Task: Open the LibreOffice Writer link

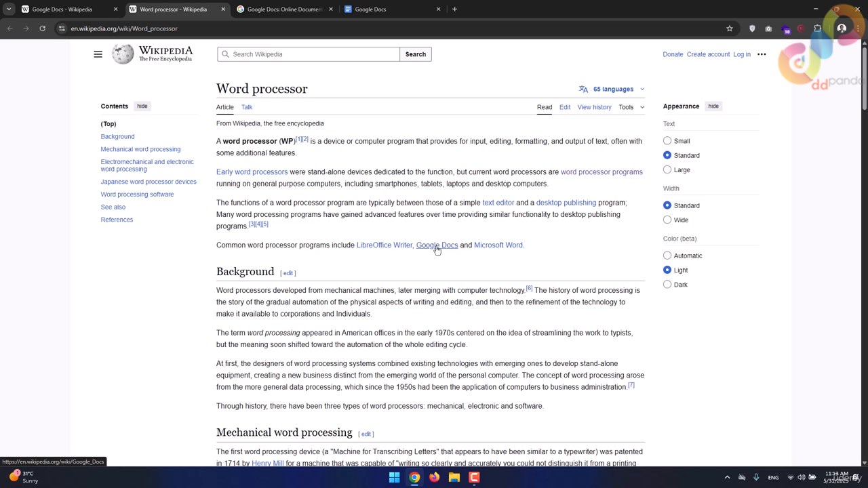Action: [384, 245]
